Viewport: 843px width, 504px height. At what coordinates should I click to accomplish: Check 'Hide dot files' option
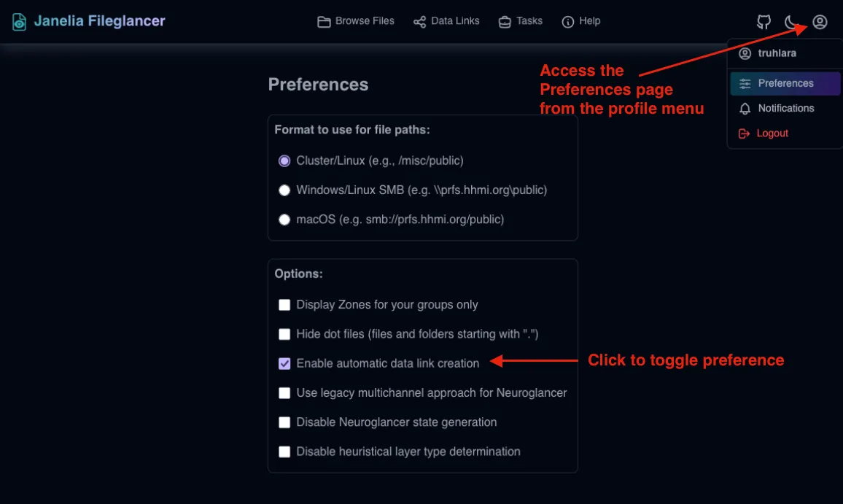[x=284, y=334]
